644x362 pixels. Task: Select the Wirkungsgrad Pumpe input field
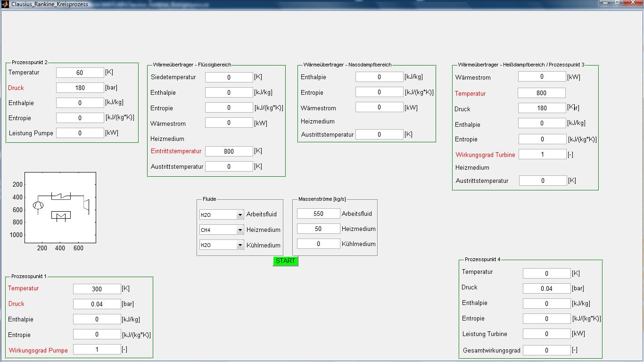tap(97, 349)
